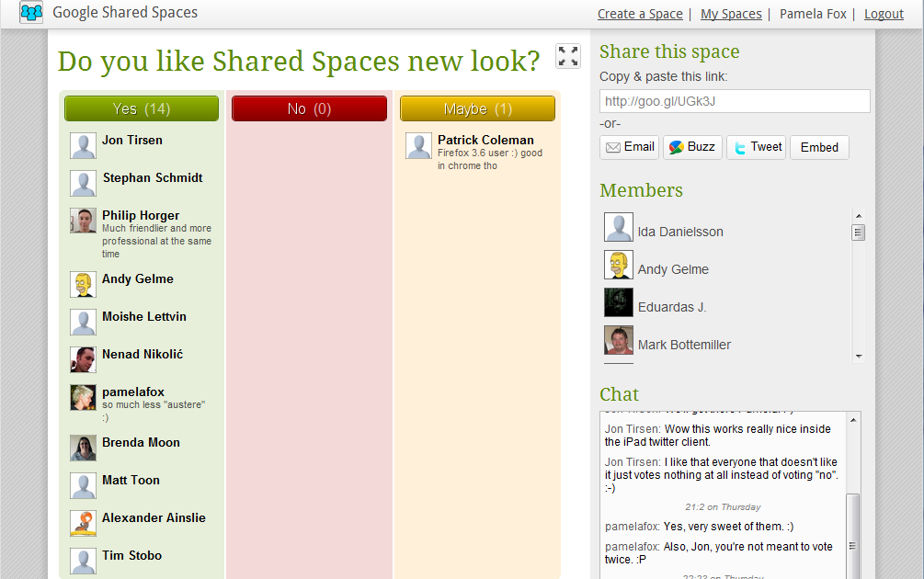Screen dimensions: 924x579
Task: Vote by clicking the No column header
Action: click(309, 108)
